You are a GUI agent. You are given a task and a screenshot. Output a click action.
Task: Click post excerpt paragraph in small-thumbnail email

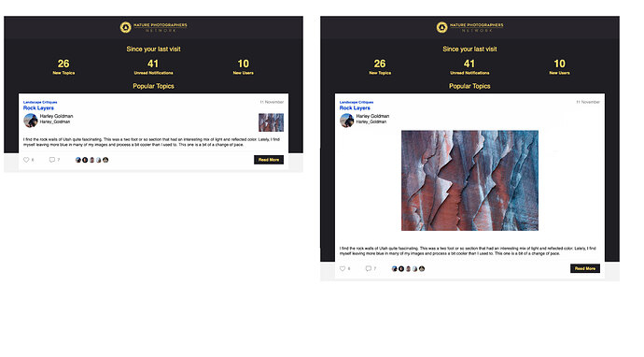pyautogui.click(x=151, y=142)
